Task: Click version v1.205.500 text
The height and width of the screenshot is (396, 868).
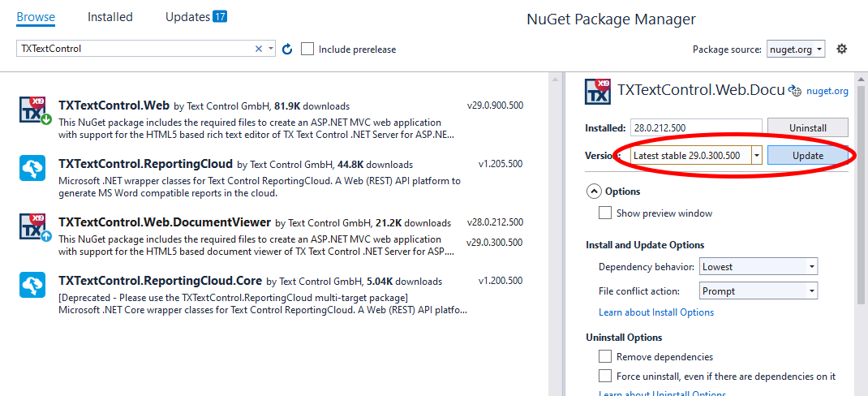Action: tap(501, 164)
